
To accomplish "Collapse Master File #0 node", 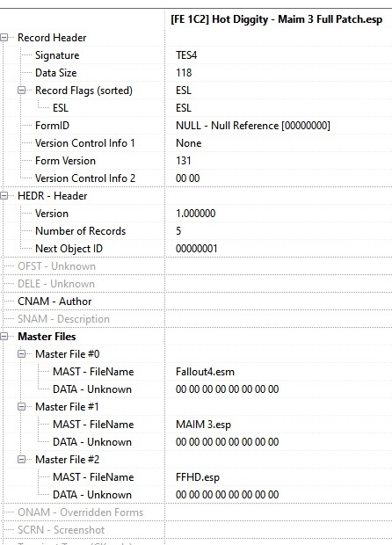I will [x=22, y=354].
